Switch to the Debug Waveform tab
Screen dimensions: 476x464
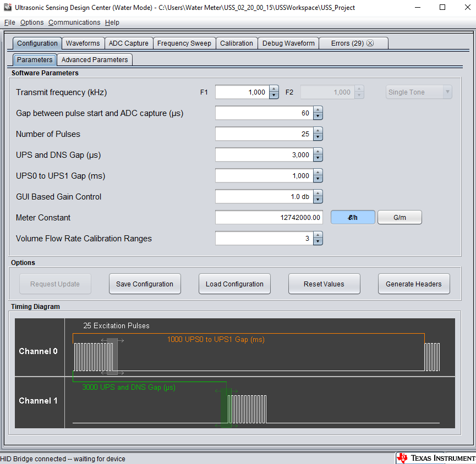tap(288, 43)
